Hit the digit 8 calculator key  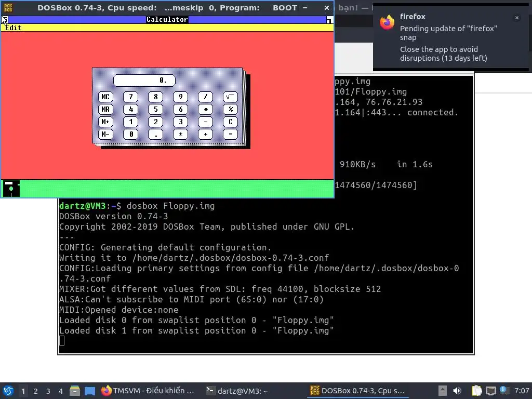click(156, 97)
